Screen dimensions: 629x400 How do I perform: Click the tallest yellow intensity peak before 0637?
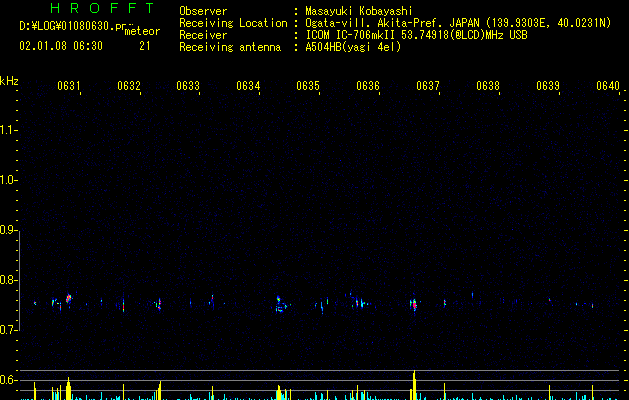tap(414, 385)
